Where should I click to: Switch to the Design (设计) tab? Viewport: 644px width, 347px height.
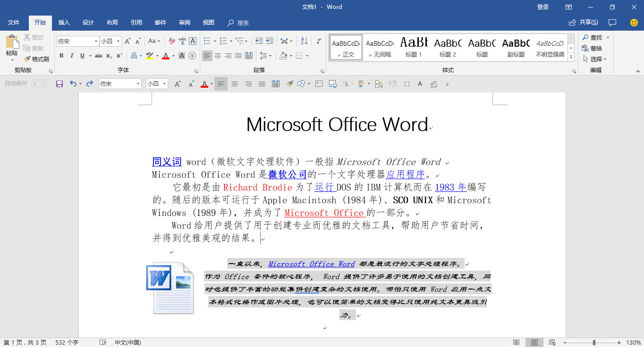pos(88,23)
